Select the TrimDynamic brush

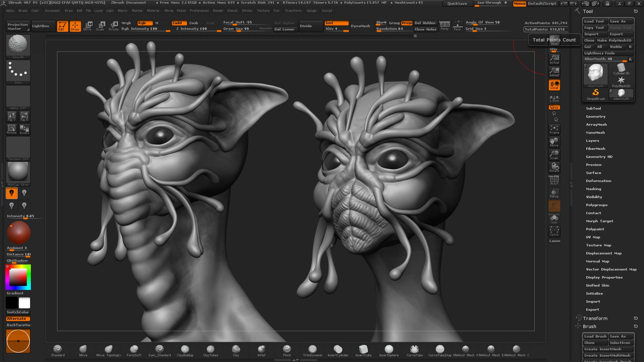[313, 351]
